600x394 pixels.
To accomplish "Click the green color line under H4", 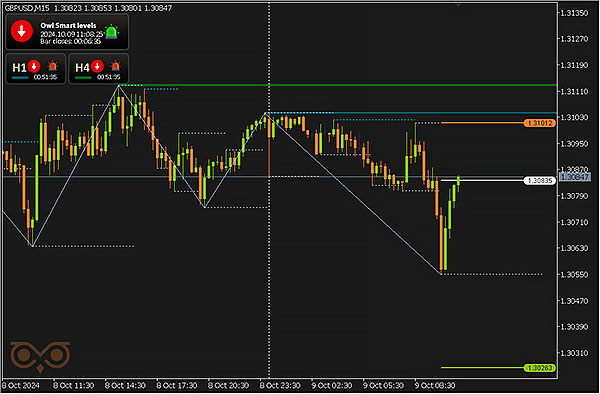I will (x=83, y=78).
